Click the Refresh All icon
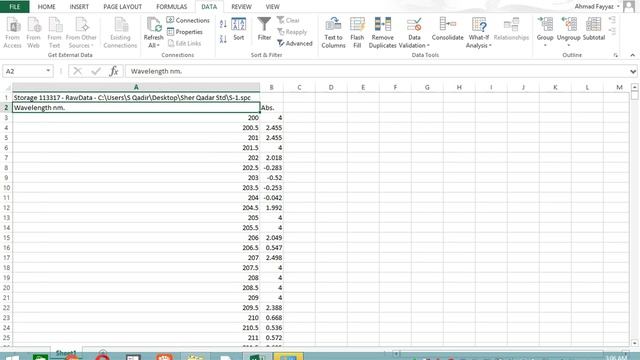The height and width of the screenshot is (360, 640). tap(153, 25)
